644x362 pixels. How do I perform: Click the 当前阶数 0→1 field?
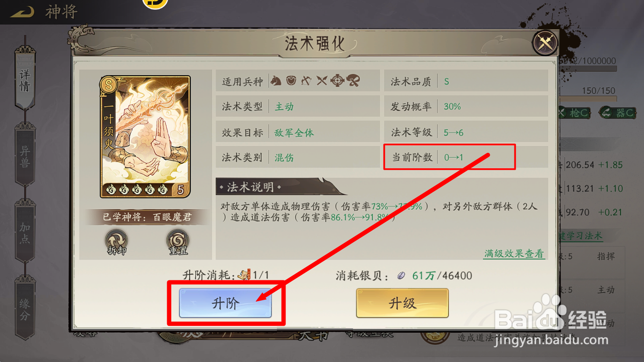[x=466, y=157]
